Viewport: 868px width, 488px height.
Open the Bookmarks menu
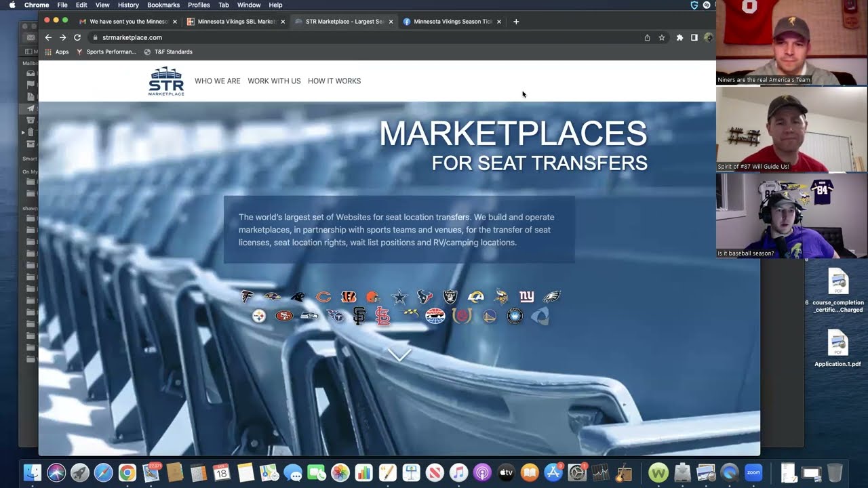[x=163, y=5]
